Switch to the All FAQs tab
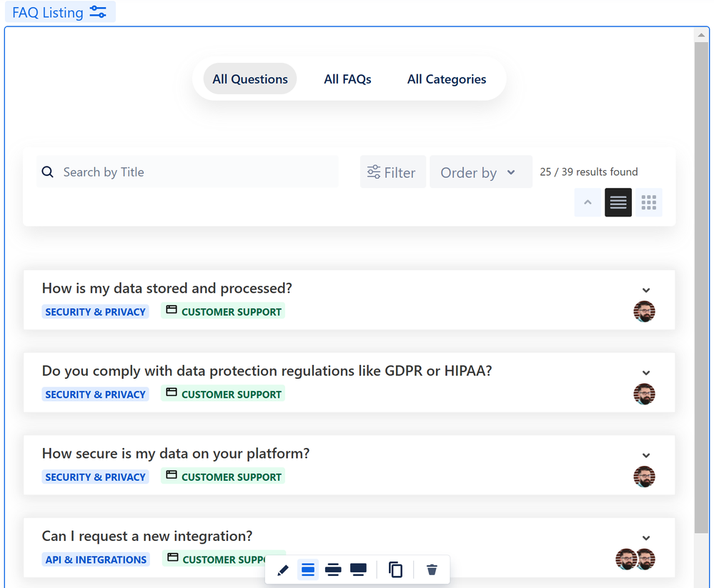The height and width of the screenshot is (588, 714). pyautogui.click(x=347, y=79)
